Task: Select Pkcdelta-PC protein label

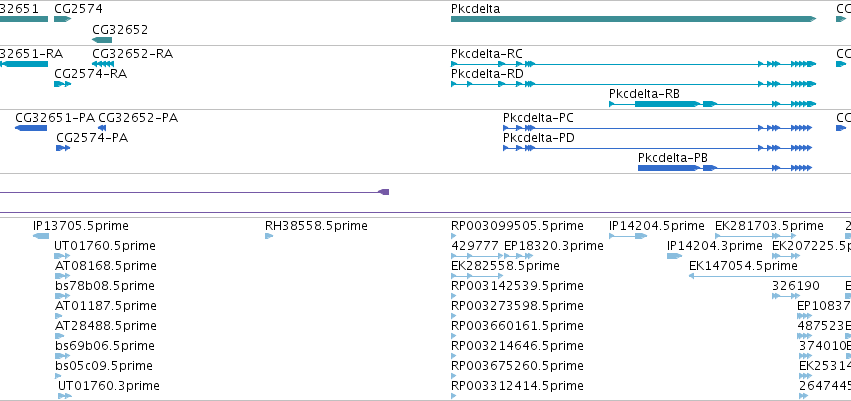Action: (538, 118)
